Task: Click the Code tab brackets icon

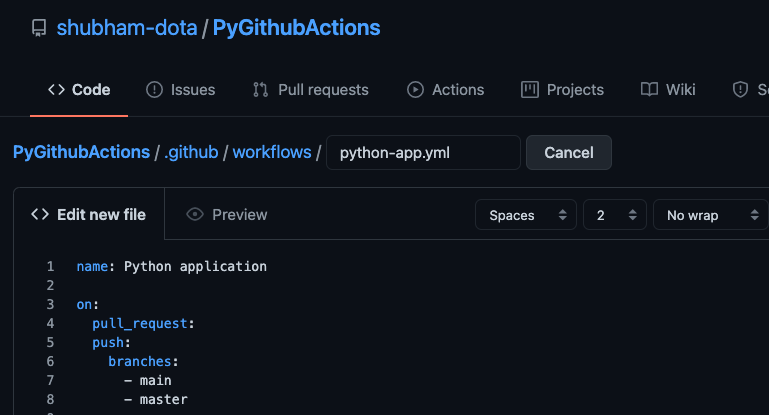Action: 56,90
